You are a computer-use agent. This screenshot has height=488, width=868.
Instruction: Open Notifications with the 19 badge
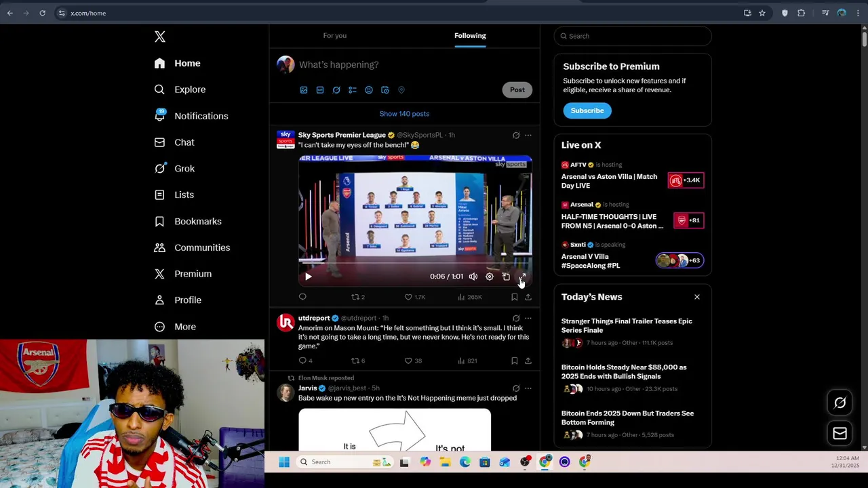click(191, 116)
